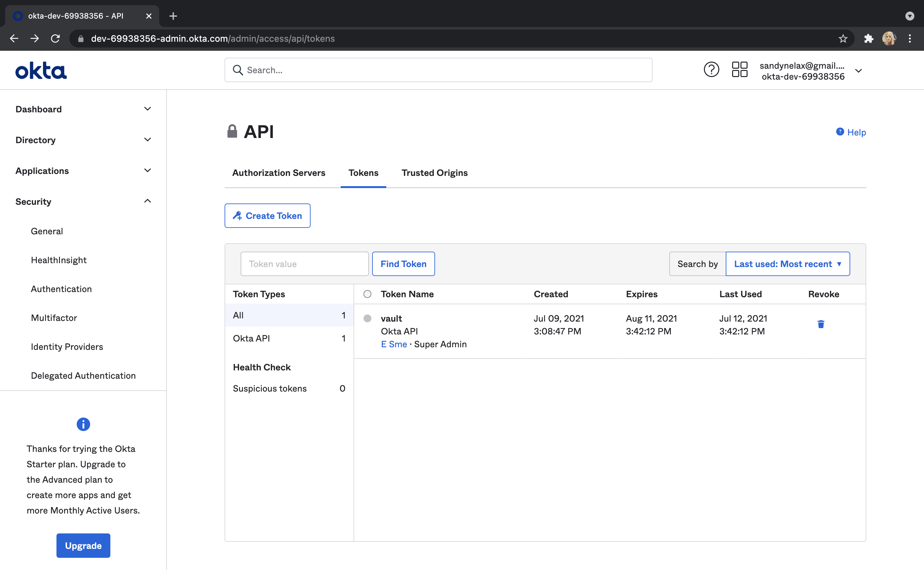Click the blue info icon in sidebar
The image size is (924, 570).
pos(83,424)
